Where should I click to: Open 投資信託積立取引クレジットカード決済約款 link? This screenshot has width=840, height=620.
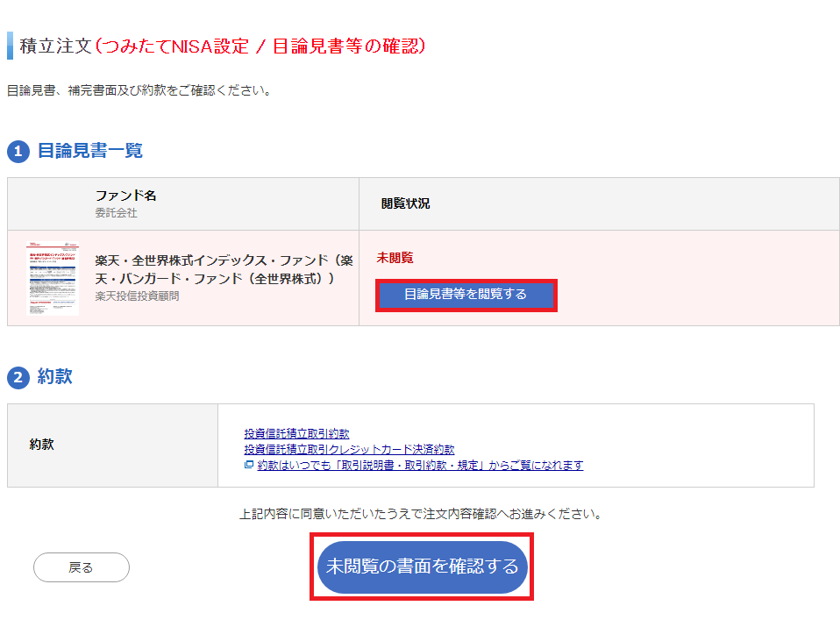[x=349, y=449]
